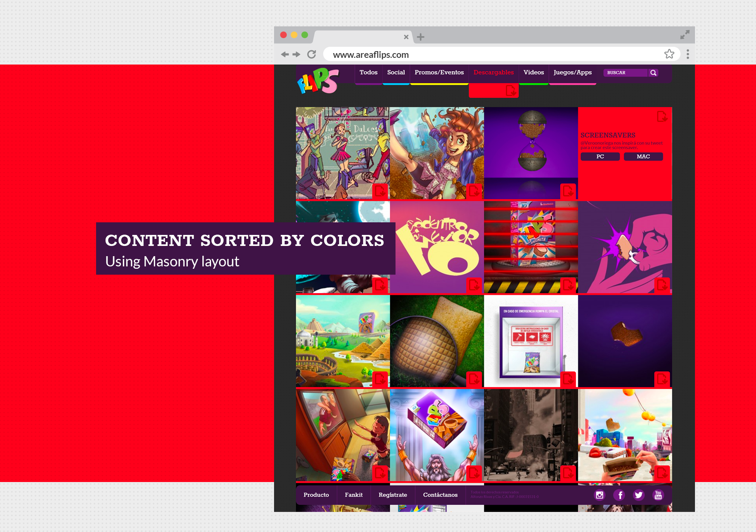Download the magnifier cereal pillow image
Image resolution: width=756 pixels, height=532 pixels.
pos(474,379)
